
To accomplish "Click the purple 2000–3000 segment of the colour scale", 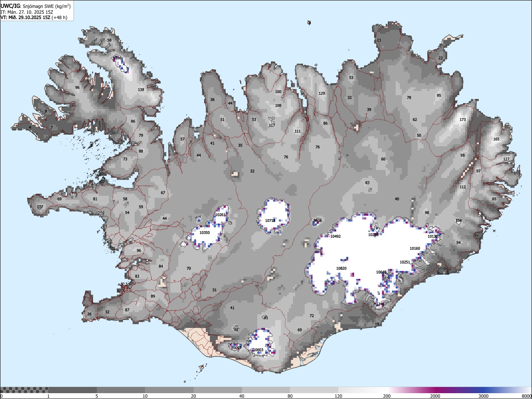I will tap(459, 390).
